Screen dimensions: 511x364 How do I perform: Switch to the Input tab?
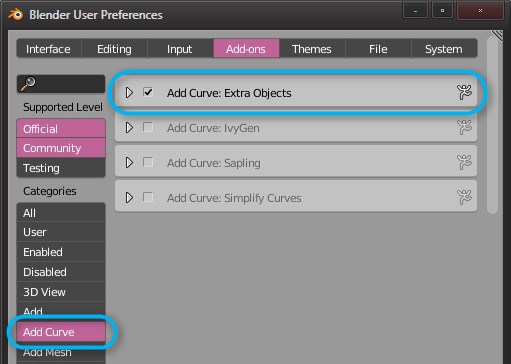(180, 49)
